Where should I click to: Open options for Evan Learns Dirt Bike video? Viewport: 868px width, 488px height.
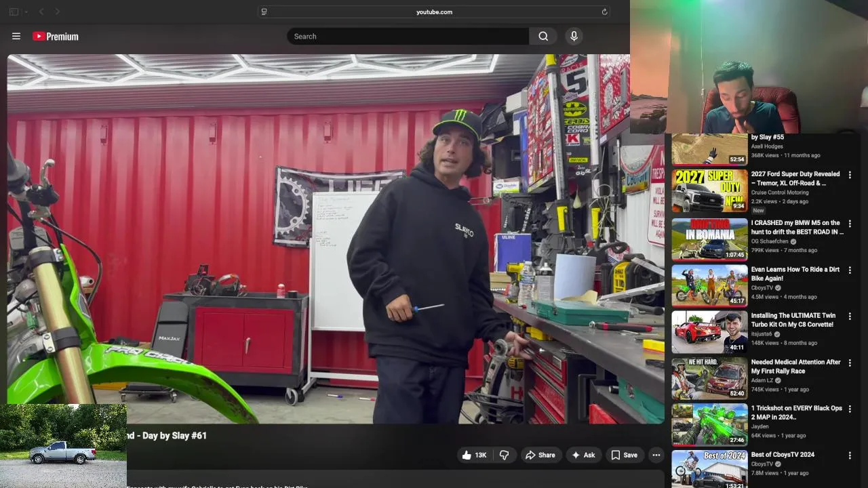(850, 270)
